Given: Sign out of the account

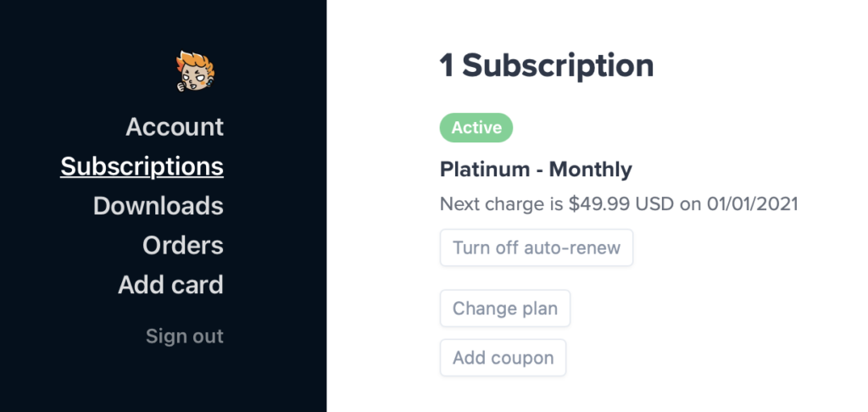Looking at the screenshot, I should point(184,337).
